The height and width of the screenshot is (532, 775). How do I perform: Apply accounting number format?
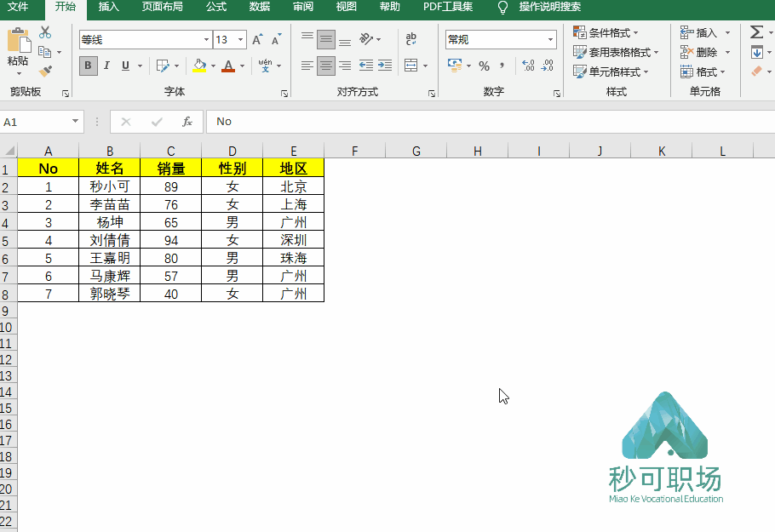point(455,66)
